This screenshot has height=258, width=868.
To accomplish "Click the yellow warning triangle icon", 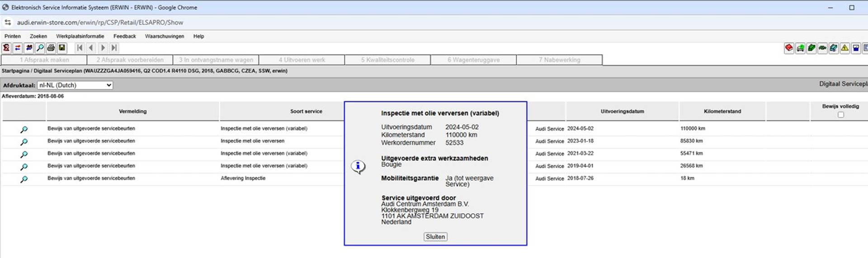I will tap(844, 48).
